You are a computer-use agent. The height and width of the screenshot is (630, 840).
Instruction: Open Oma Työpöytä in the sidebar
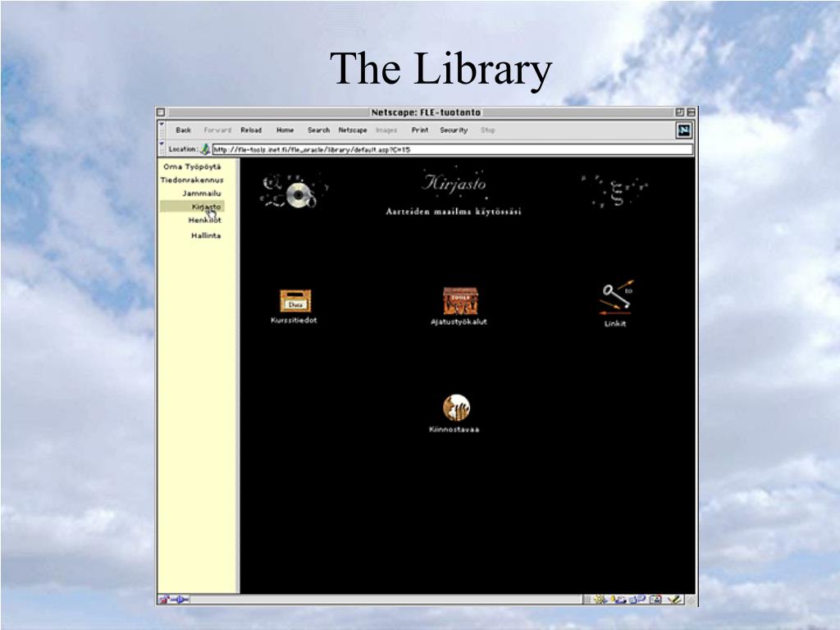[x=192, y=167]
